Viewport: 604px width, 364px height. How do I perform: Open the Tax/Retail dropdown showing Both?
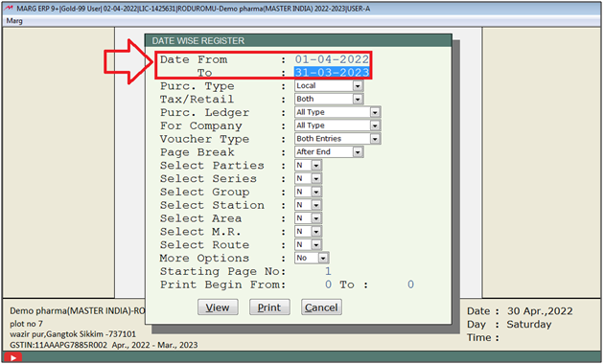(x=329, y=99)
